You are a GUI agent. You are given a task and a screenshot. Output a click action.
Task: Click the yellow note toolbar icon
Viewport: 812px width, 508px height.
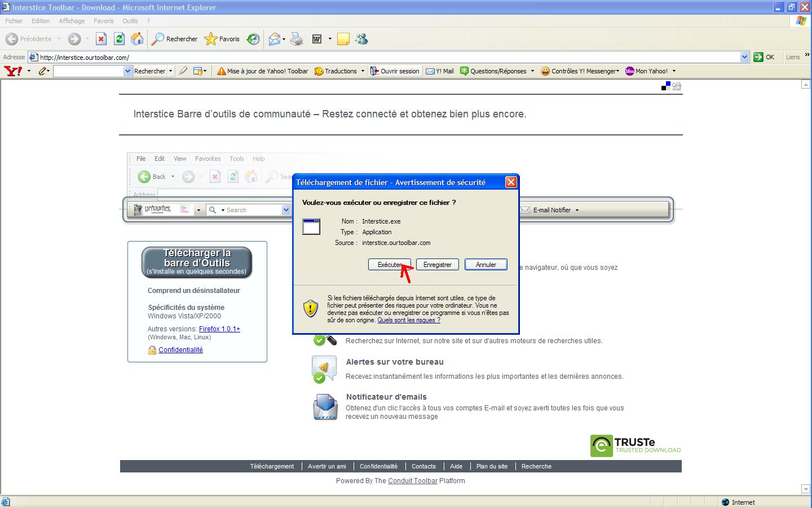pyautogui.click(x=343, y=39)
